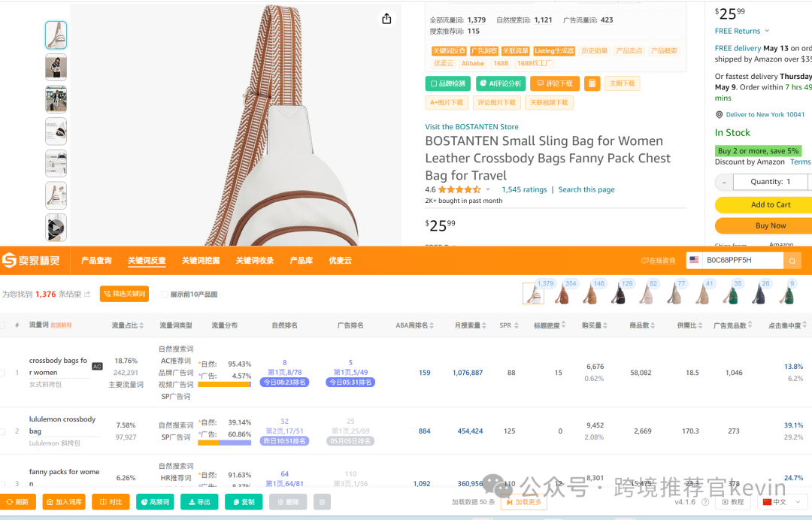This screenshot has height=520, width=812.
Task: Sort by the 购买量 column arrows
Action: click(604, 325)
